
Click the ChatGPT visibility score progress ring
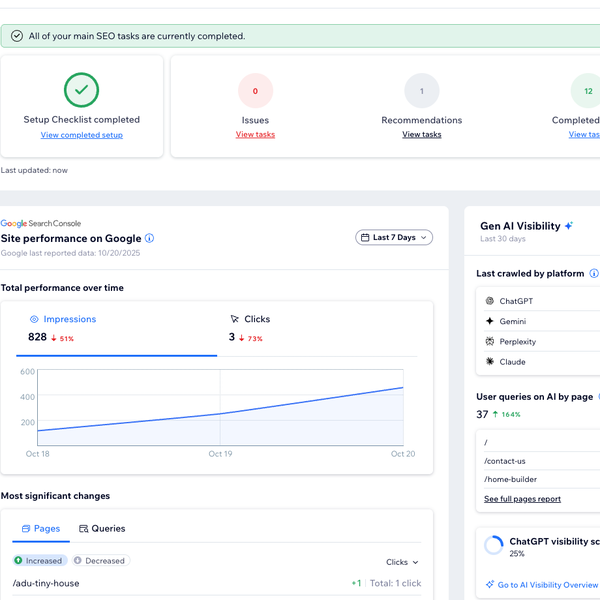(x=494, y=545)
